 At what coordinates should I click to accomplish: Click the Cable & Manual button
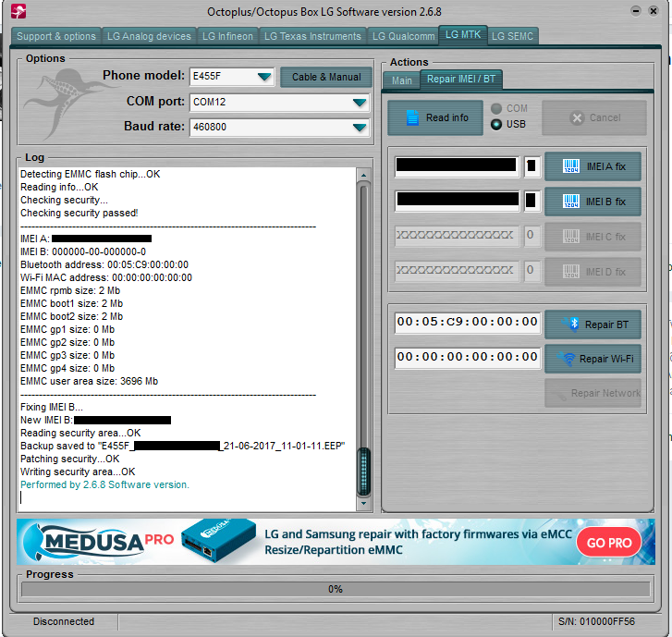click(x=326, y=77)
